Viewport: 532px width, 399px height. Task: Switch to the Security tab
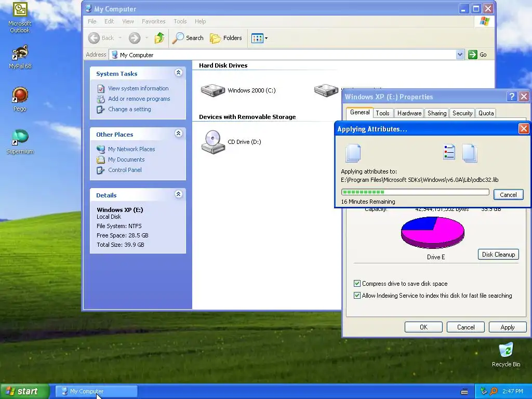pos(462,113)
